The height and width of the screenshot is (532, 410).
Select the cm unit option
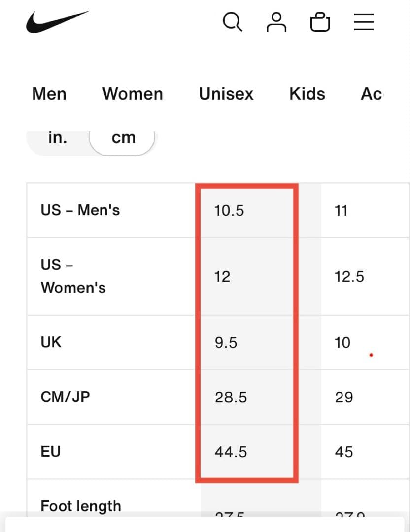123,138
